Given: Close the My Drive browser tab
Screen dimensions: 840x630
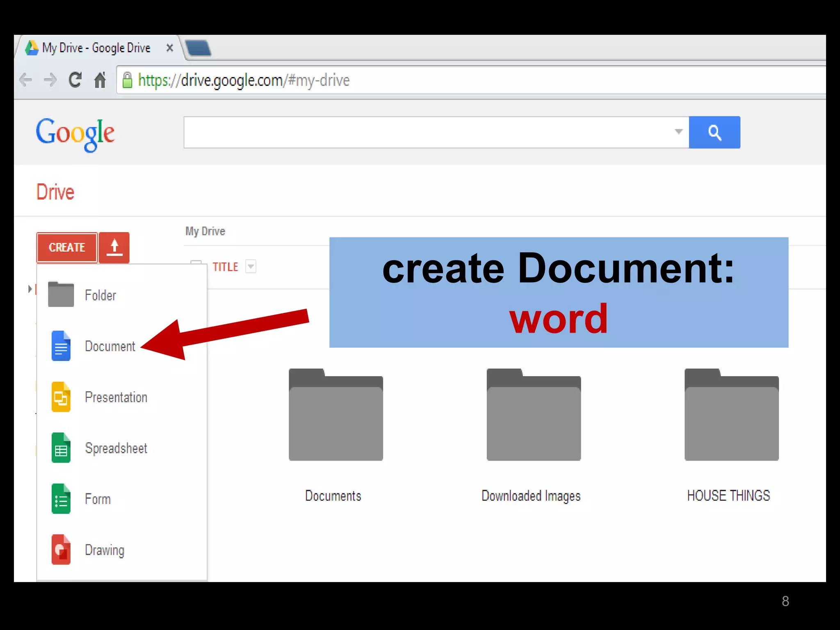Looking at the screenshot, I should [169, 48].
